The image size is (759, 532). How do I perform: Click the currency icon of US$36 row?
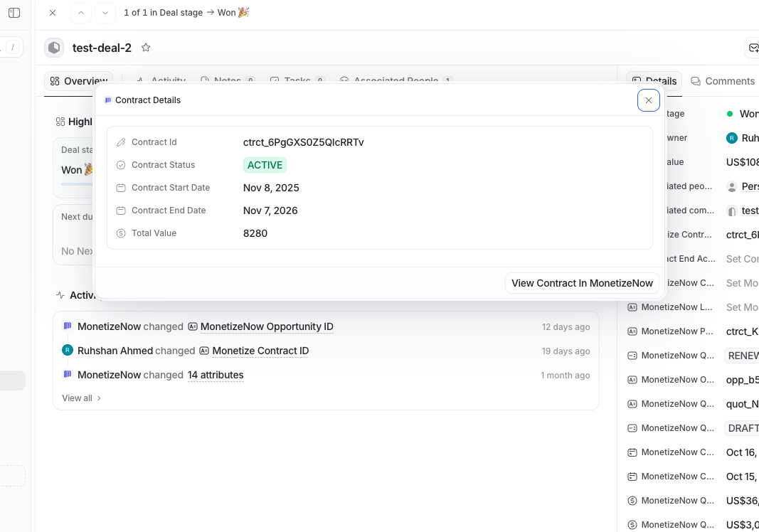click(x=632, y=501)
